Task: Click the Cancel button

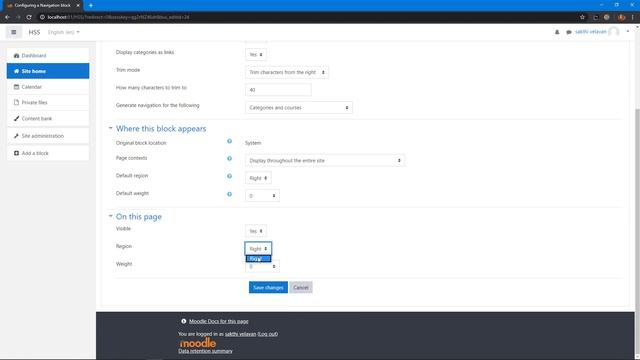Action: [301, 287]
